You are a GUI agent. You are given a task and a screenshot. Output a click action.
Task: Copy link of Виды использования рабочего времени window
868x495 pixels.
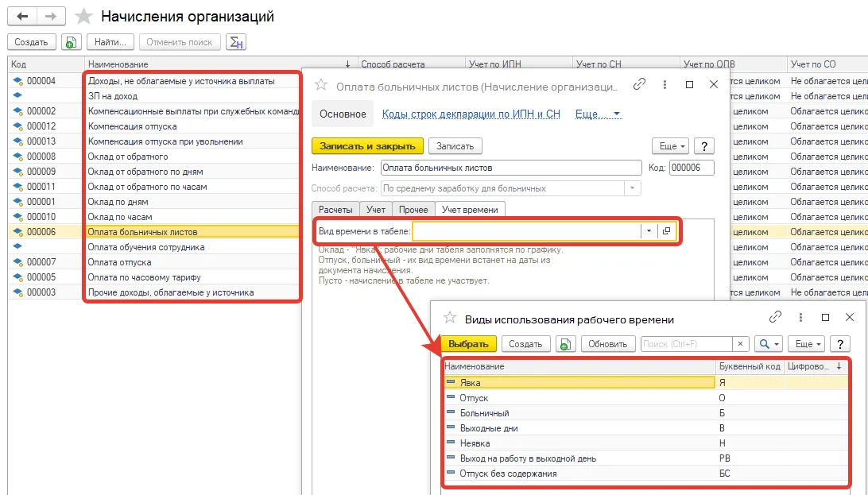[x=775, y=317]
